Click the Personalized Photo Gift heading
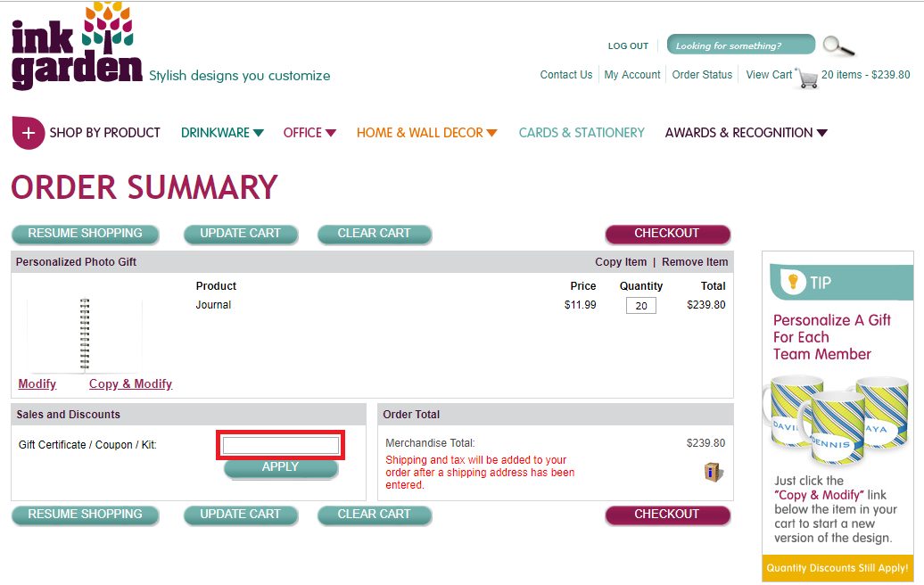Screen dimensions: 924x585 (76, 262)
